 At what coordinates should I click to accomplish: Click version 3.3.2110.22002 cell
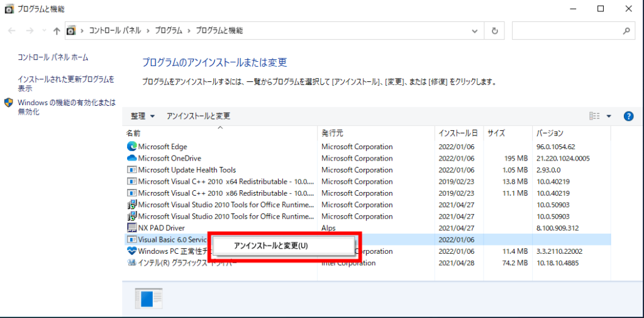(x=559, y=251)
